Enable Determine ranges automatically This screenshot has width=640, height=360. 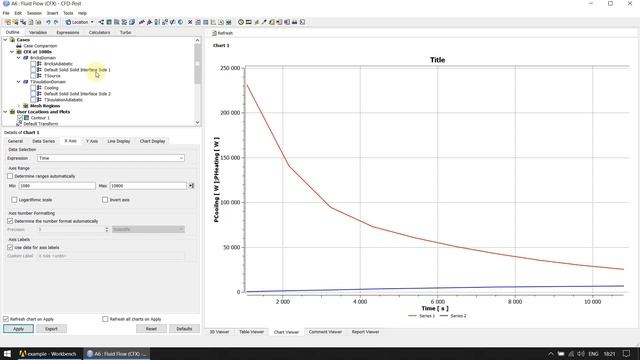tap(10, 176)
